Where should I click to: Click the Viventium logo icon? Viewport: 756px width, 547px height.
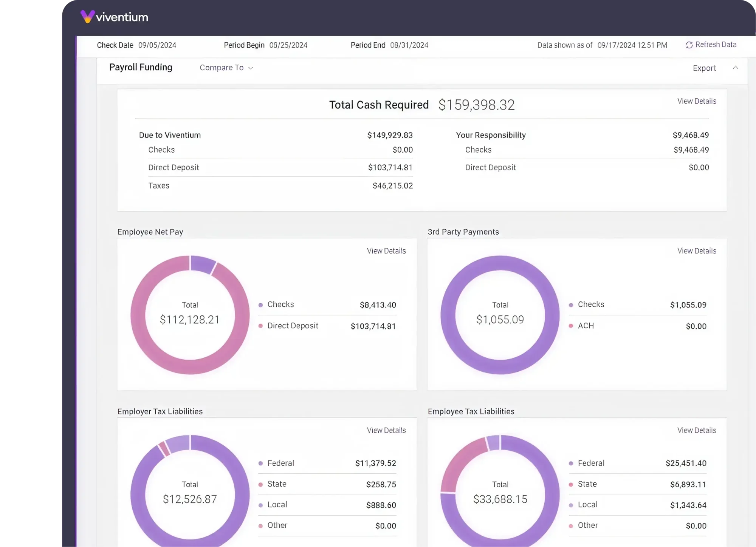pos(87,16)
